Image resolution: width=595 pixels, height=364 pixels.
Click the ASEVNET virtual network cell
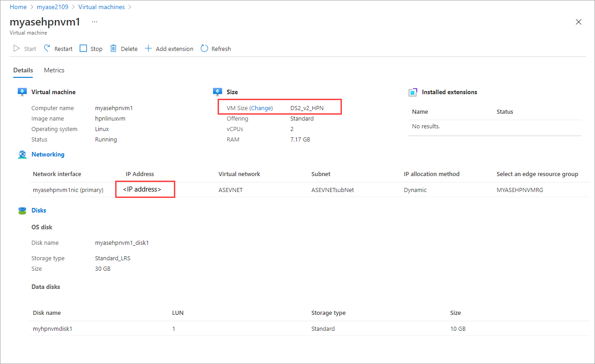[230, 190]
